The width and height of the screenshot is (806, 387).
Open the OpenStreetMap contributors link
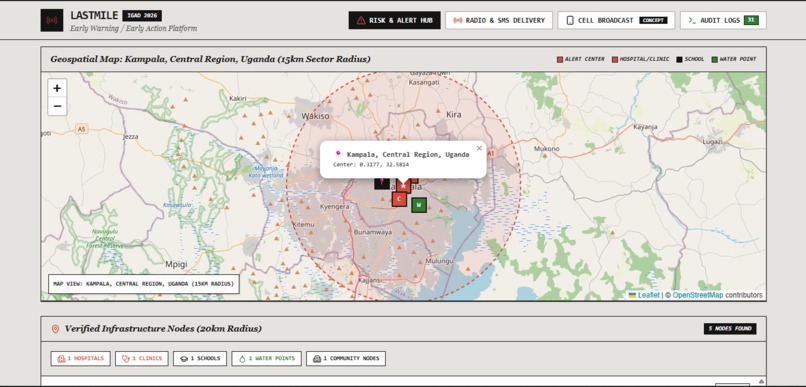click(x=698, y=295)
